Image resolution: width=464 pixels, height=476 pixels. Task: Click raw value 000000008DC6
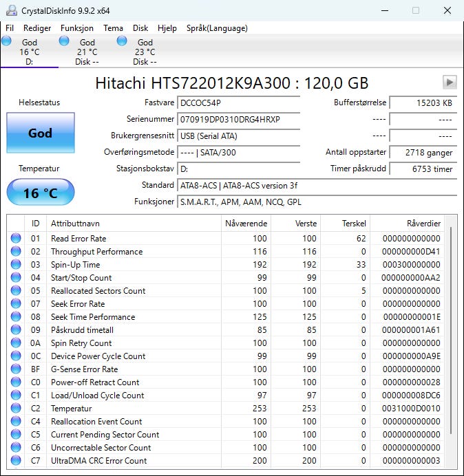pyautogui.click(x=411, y=396)
